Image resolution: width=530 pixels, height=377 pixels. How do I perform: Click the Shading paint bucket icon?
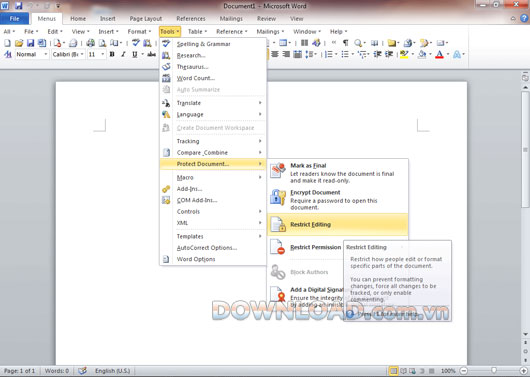click(422, 54)
